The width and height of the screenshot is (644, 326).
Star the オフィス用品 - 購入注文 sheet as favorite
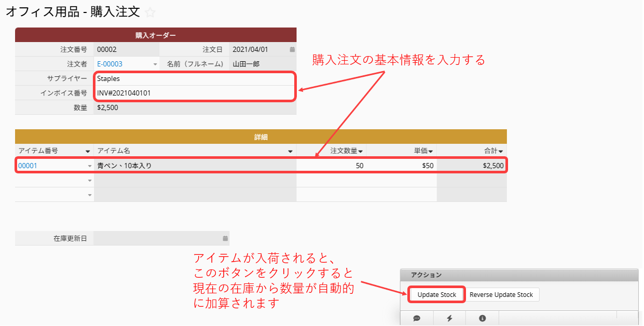(x=150, y=13)
